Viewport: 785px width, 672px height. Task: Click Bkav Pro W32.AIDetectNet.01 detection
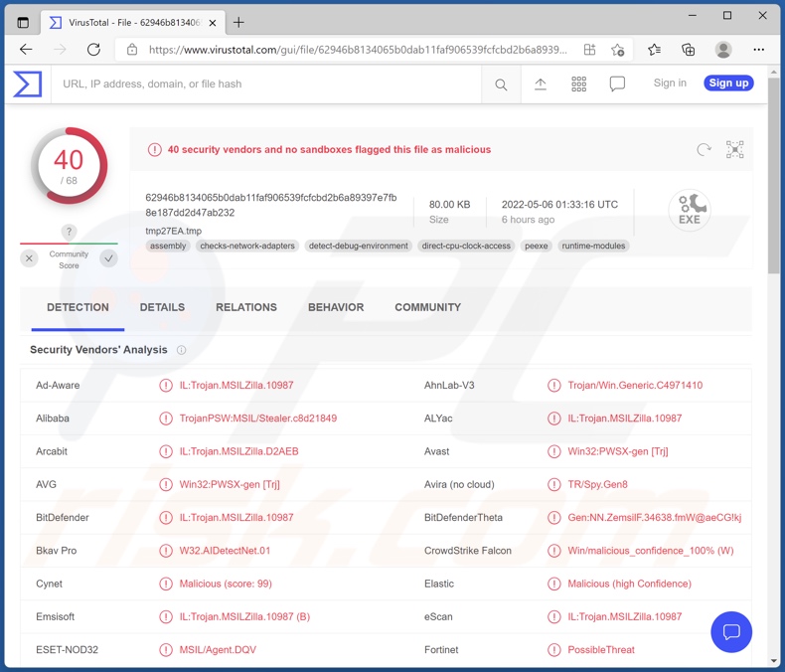225,551
